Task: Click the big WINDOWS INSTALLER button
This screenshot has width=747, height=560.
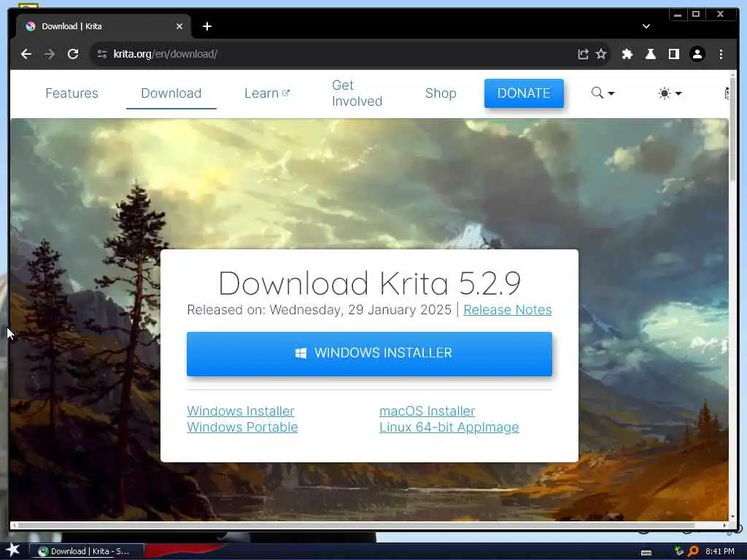Action: (x=369, y=354)
